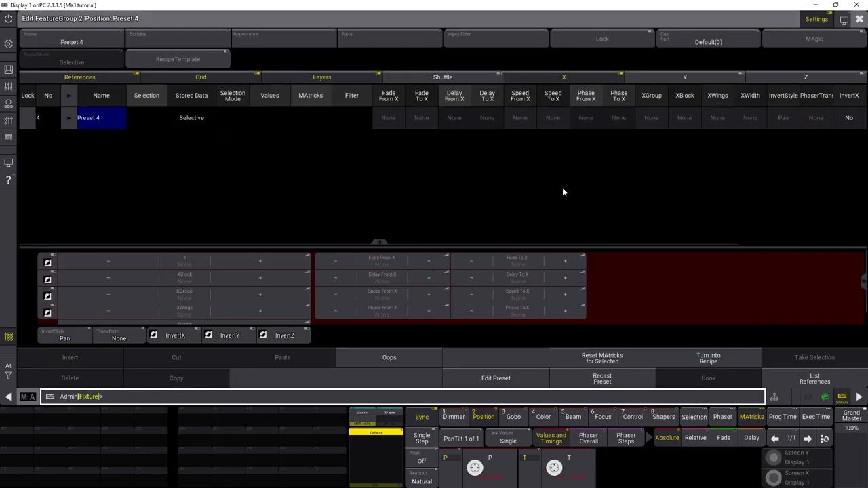Open the Transform None dropdown
The image size is (868, 488).
119,335
